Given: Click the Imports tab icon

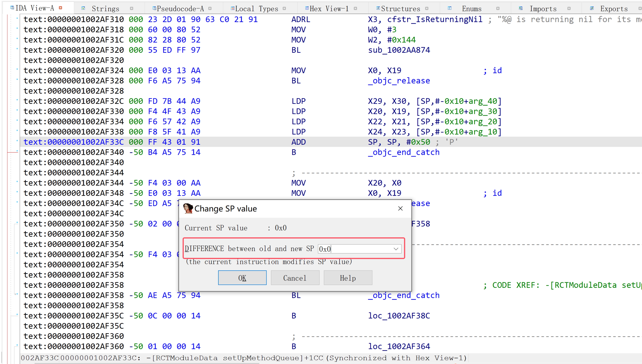Looking at the screenshot, I should [520, 9].
